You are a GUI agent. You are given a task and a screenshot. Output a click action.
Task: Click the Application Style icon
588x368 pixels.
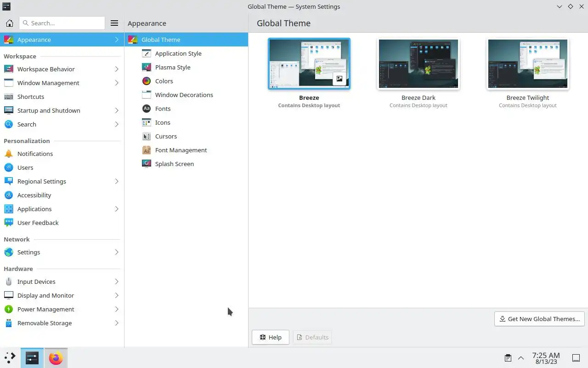pyautogui.click(x=147, y=53)
